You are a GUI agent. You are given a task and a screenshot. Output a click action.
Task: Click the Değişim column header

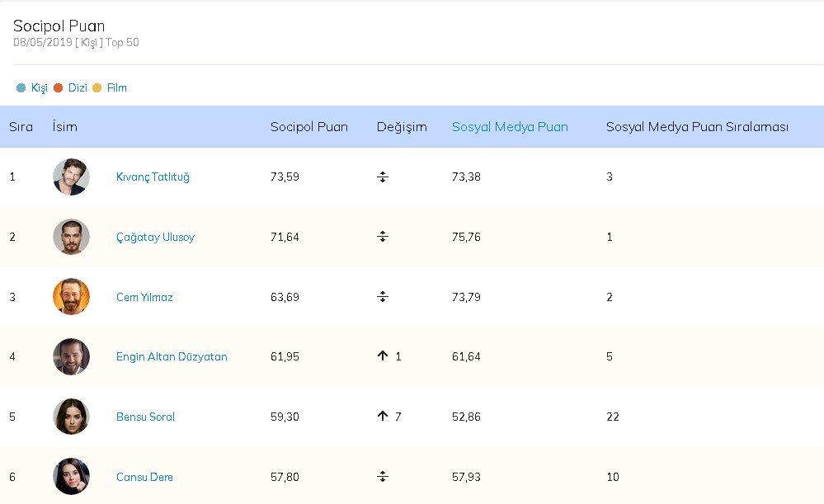(x=402, y=127)
